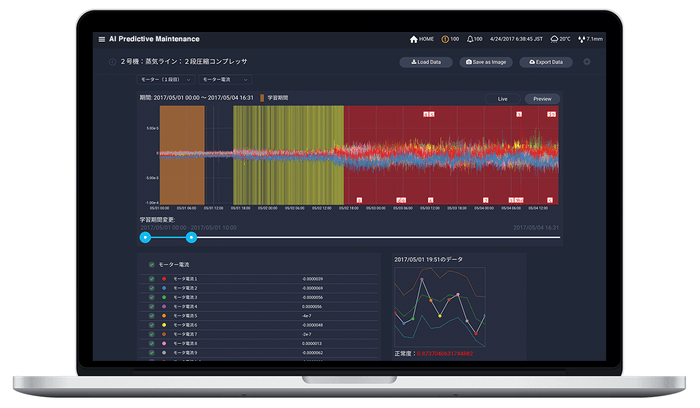Open the alert warning icon showing 100
The width and height of the screenshot is (700, 408).
click(445, 39)
